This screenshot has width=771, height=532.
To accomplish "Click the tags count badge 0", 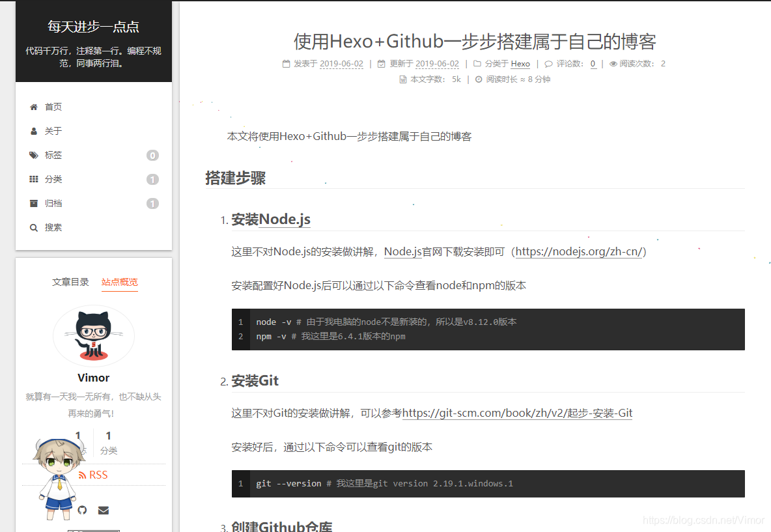I will (x=152, y=156).
